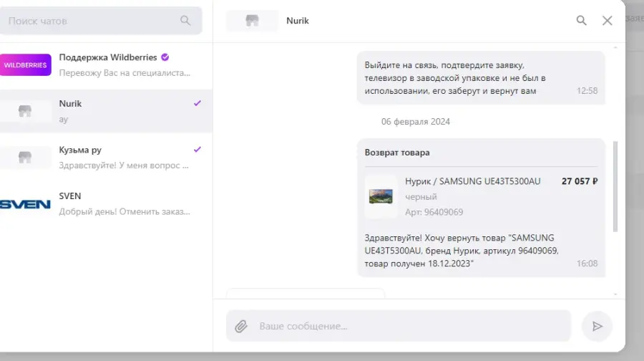The width and height of the screenshot is (644, 361).
Task: Open the Поддержка Wildberries chat
Action: [x=107, y=65]
